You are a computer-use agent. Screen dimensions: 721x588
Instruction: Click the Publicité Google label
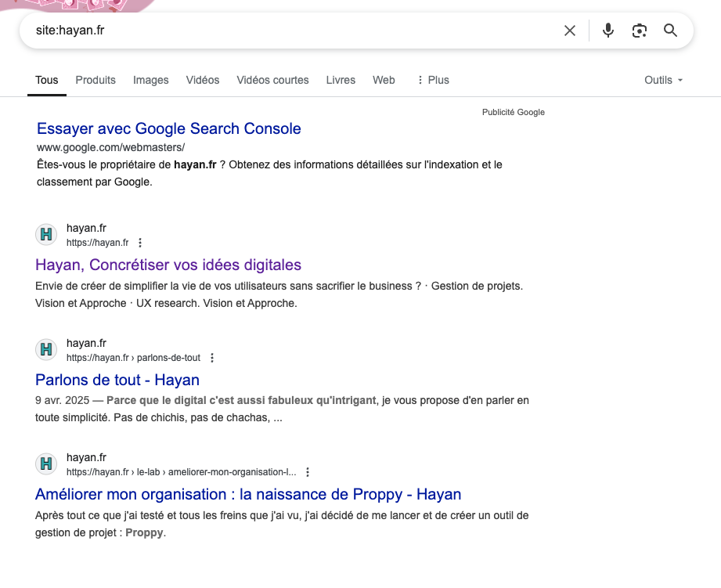(x=514, y=112)
